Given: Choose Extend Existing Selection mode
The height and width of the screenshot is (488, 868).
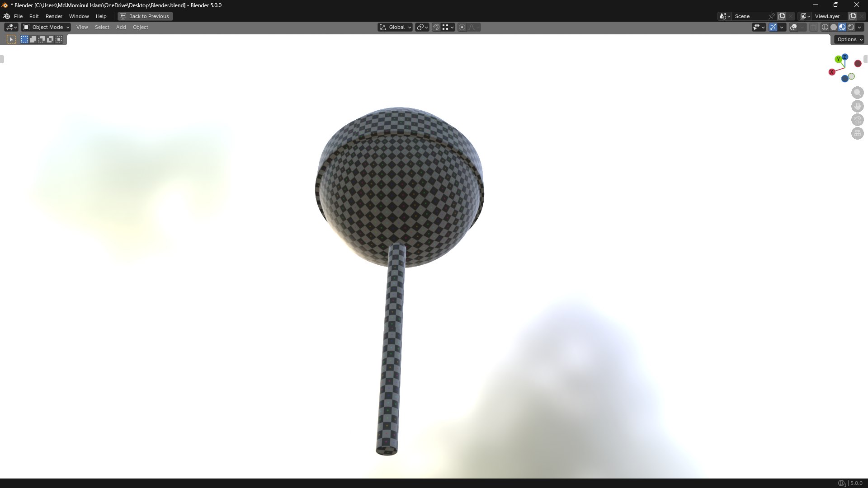Looking at the screenshot, I should coord(33,40).
